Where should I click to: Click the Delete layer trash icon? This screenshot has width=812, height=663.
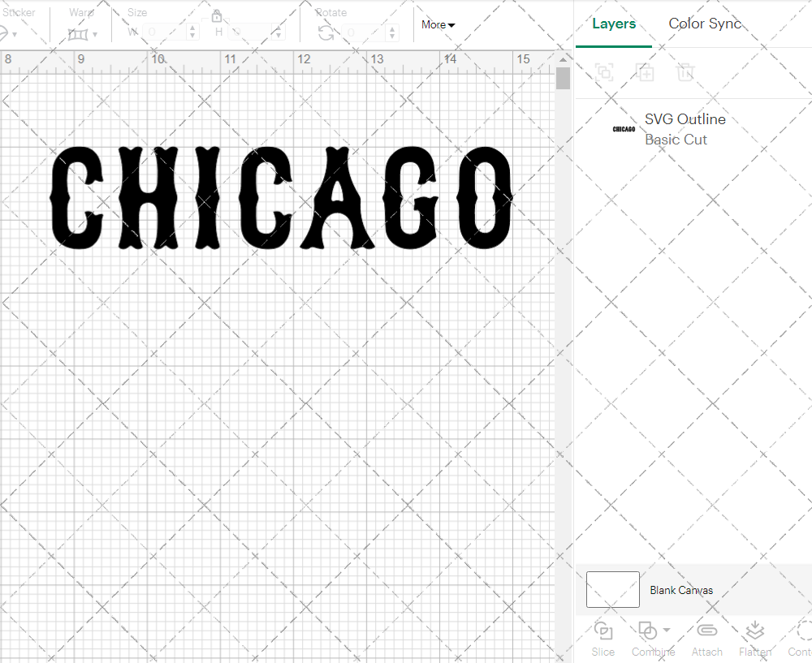686,72
